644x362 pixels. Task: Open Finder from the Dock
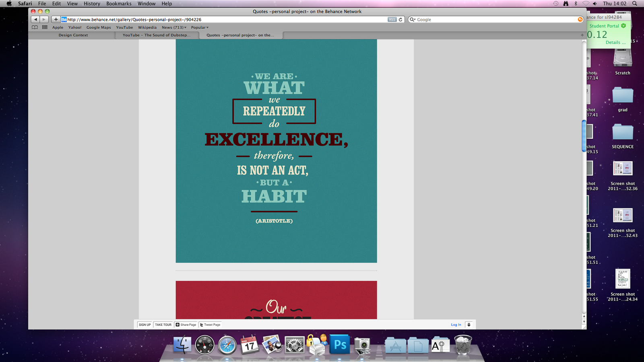click(182, 345)
